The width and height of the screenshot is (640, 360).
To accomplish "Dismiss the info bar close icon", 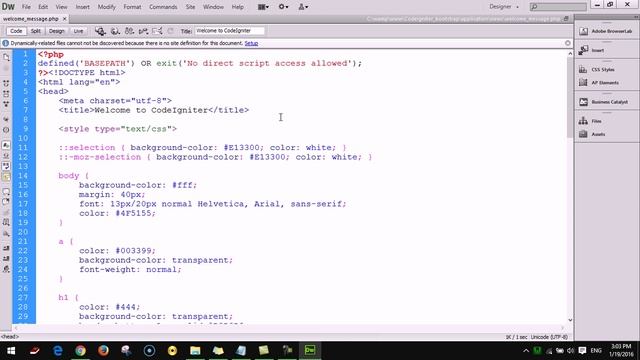I will click(x=567, y=43).
